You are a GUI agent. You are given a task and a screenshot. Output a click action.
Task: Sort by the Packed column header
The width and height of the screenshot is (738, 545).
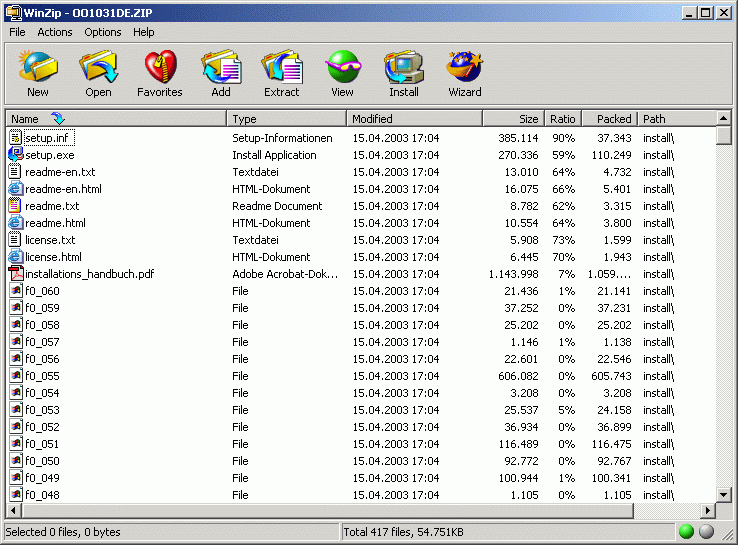tap(610, 119)
